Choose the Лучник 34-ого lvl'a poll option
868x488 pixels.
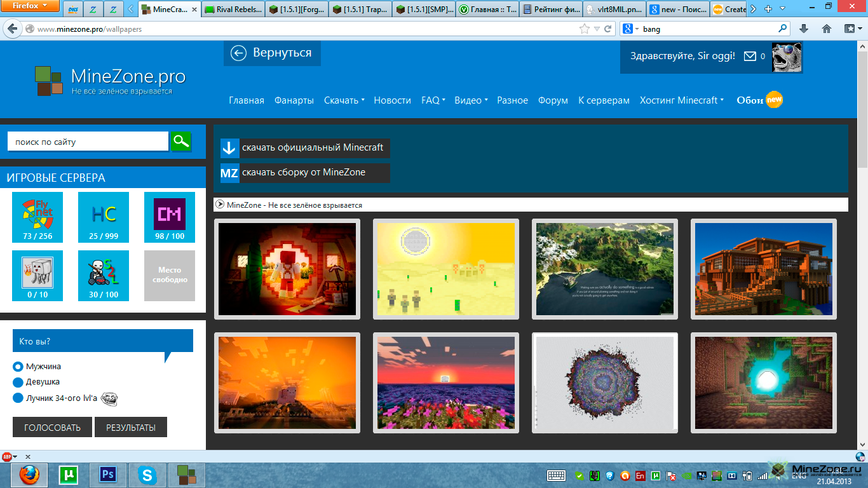[x=18, y=398]
